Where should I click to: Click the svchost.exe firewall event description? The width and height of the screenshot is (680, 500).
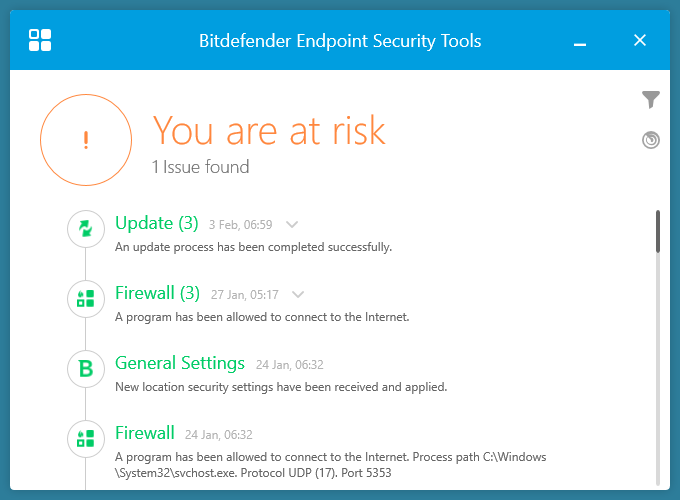[x=330, y=464]
